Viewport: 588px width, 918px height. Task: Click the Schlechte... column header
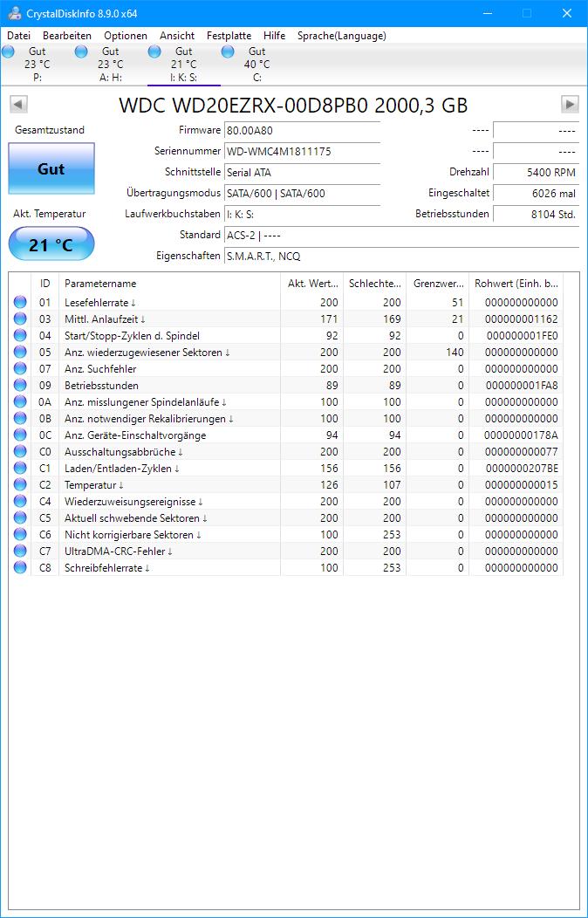[374, 284]
